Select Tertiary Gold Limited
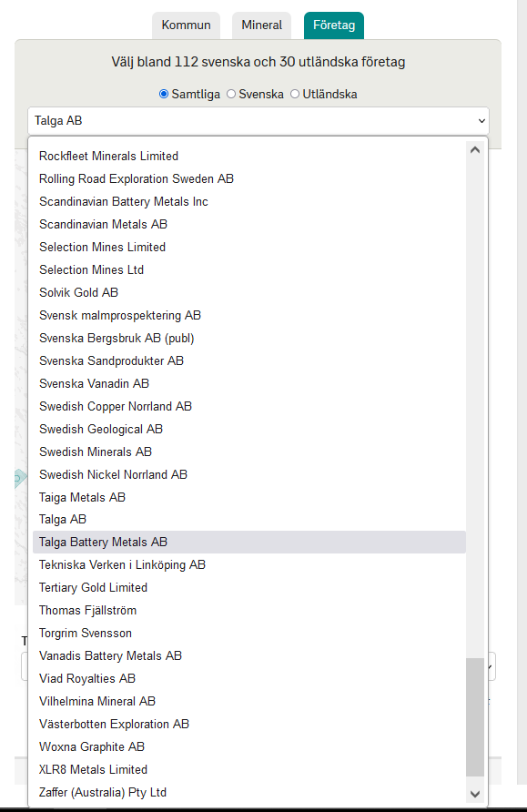 coord(249,588)
